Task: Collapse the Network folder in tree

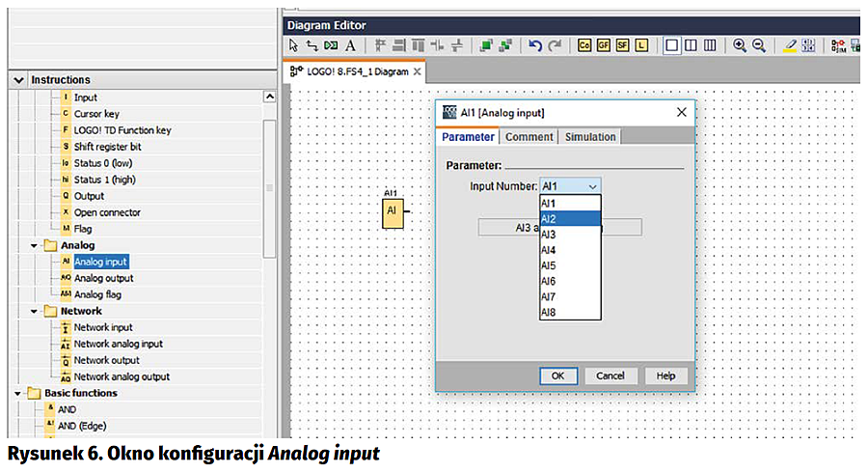Action: pos(36,311)
